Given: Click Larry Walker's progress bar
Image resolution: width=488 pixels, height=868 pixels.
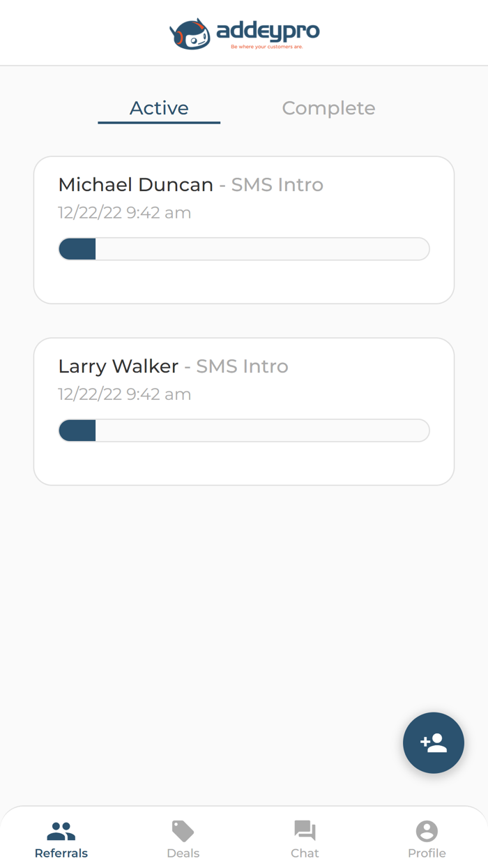Looking at the screenshot, I should pos(243,430).
